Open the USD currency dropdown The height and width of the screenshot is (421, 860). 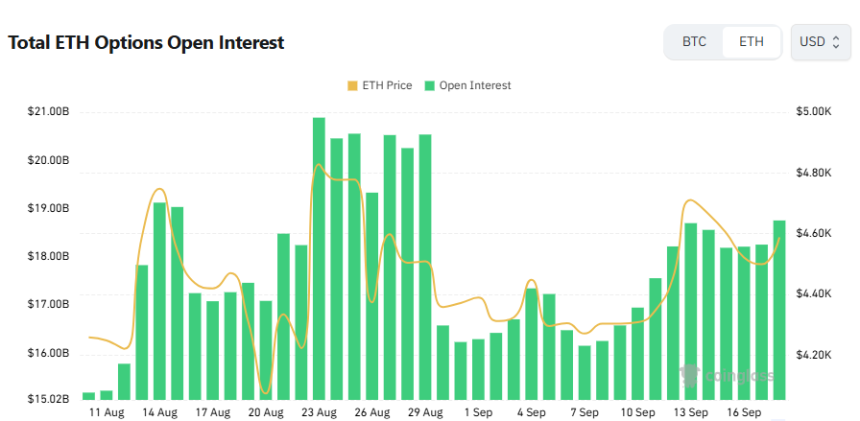coord(820,42)
